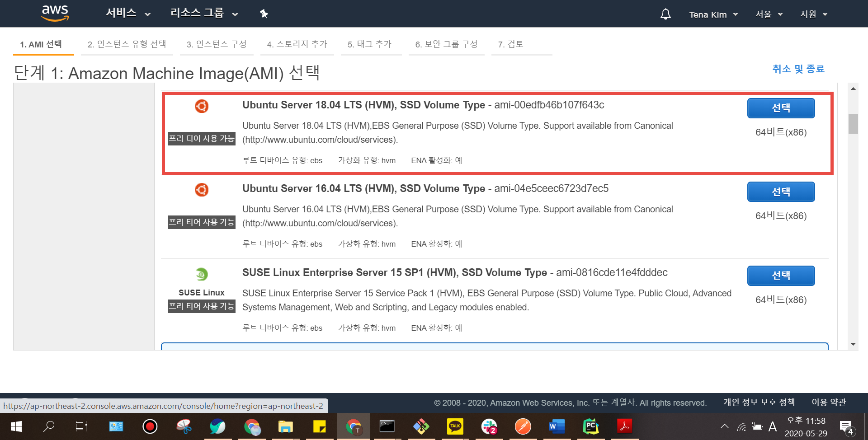
Task: Open KakaoTalk from taskbar
Action: pyautogui.click(x=455, y=426)
